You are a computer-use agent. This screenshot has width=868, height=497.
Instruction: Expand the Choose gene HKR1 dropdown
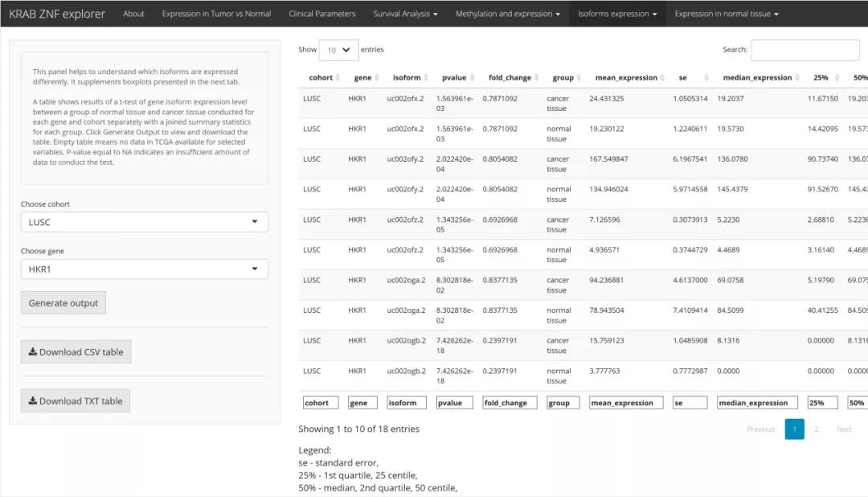(x=145, y=269)
